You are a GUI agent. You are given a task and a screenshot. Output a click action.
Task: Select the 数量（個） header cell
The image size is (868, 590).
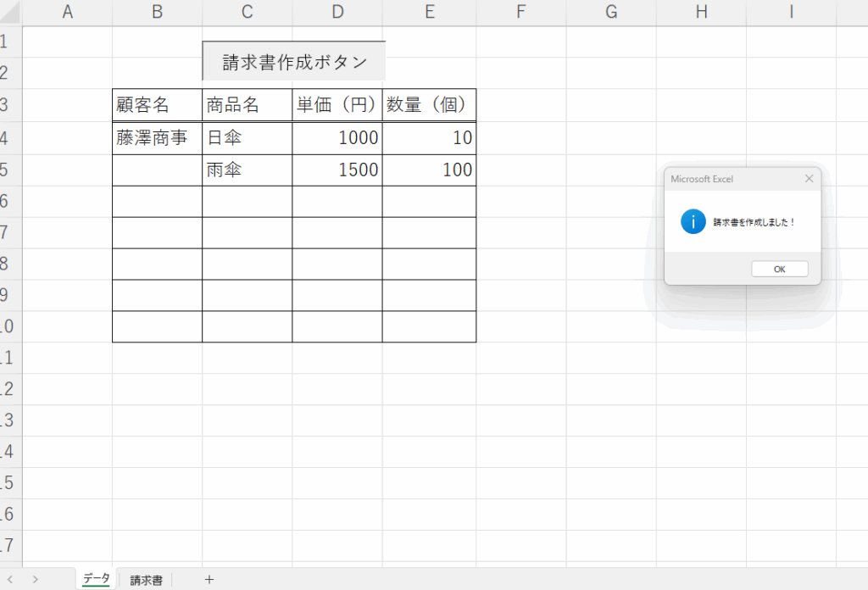(x=429, y=105)
